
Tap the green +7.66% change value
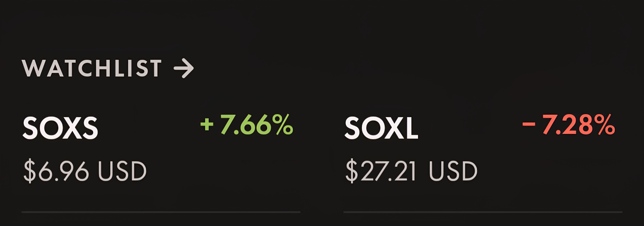point(247,125)
